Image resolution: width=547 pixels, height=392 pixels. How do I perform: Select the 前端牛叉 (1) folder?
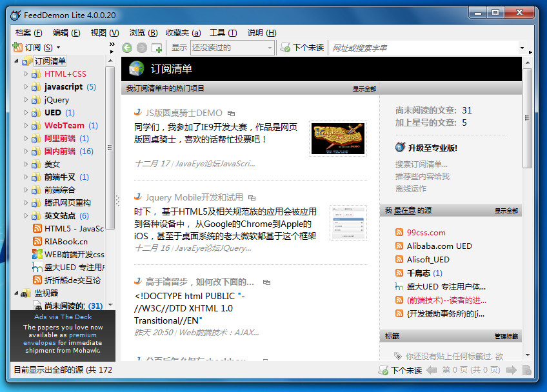[66, 177]
